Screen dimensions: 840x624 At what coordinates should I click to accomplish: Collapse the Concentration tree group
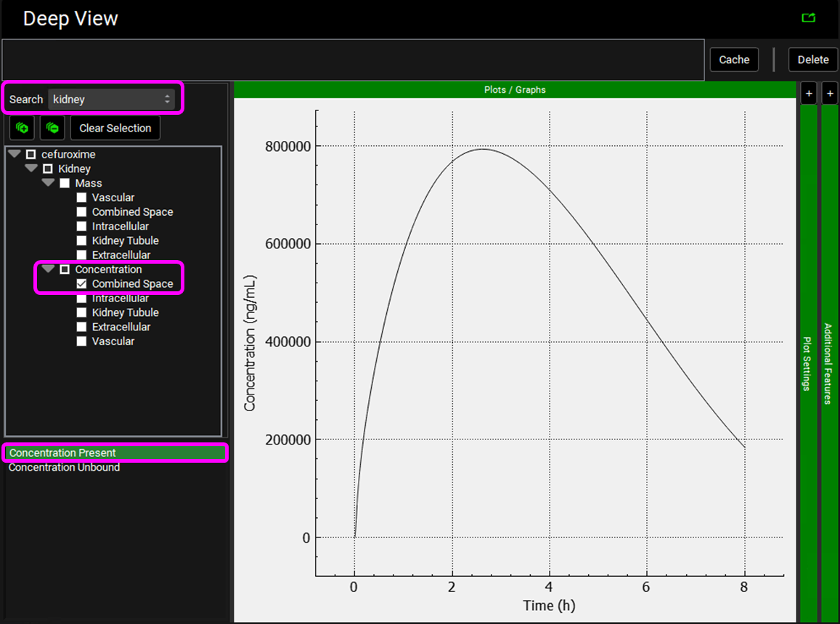click(x=48, y=270)
